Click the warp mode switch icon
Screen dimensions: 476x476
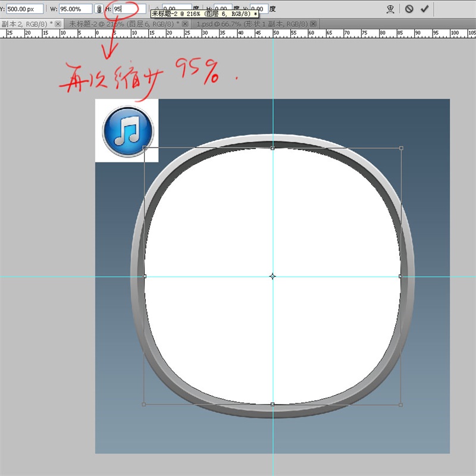click(390, 9)
